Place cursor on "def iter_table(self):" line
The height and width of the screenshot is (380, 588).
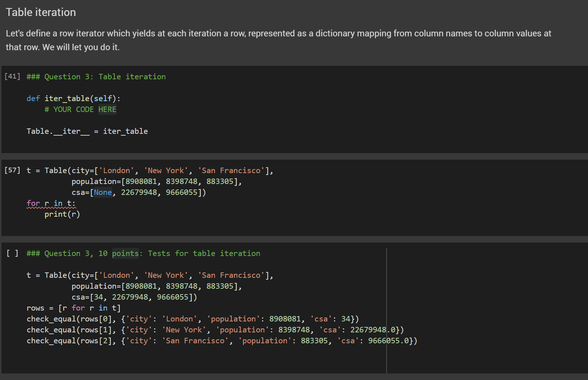[x=73, y=99]
